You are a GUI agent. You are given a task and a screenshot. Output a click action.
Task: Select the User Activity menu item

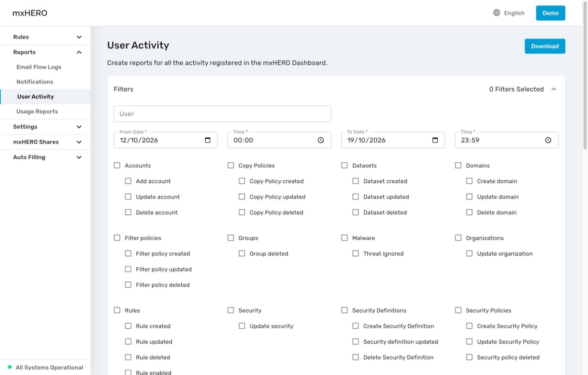45,97
